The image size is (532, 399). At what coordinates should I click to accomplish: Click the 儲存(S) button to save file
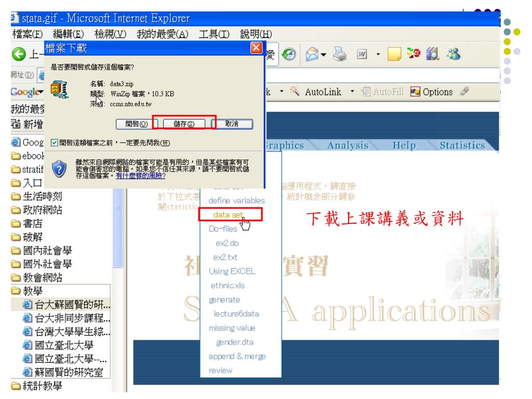pyautogui.click(x=184, y=124)
